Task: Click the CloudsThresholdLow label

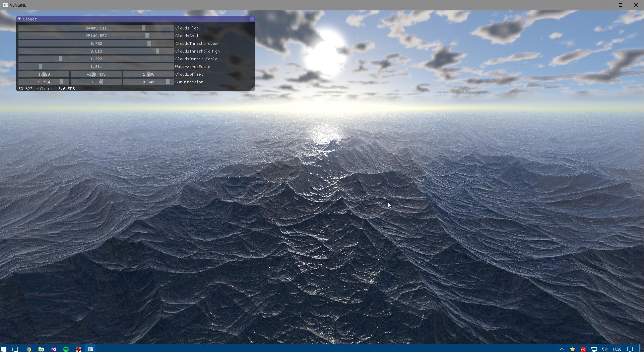Action: pos(196,43)
